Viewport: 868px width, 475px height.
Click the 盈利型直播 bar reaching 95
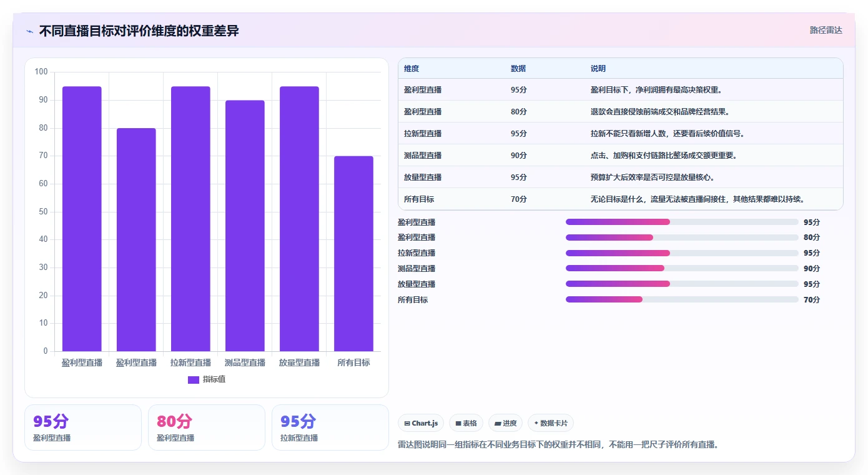tap(82, 219)
